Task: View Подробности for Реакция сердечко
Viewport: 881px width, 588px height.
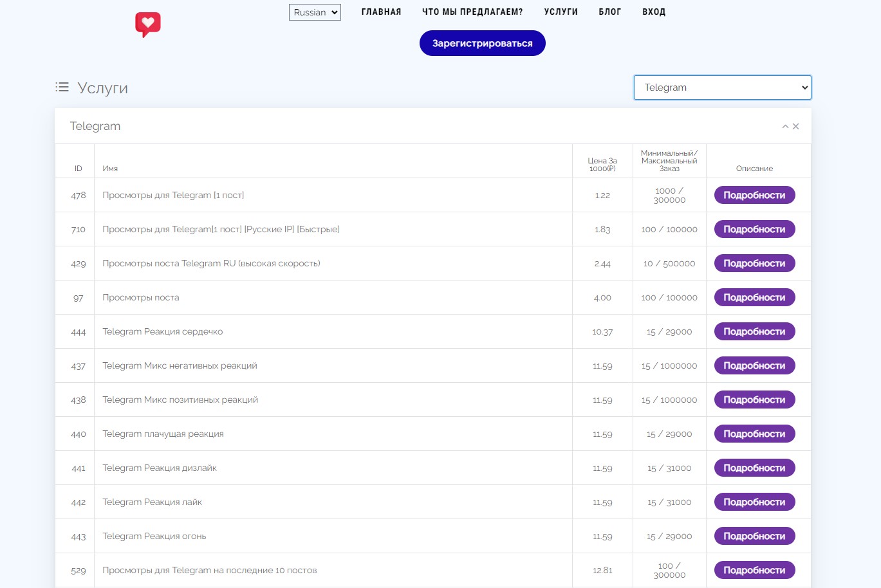Action: click(754, 331)
